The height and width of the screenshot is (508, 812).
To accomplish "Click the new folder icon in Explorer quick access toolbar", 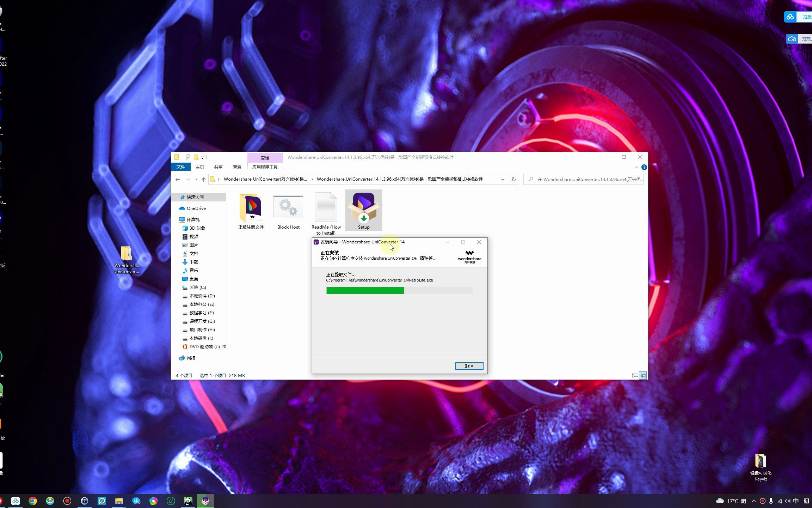I will tap(196, 157).
